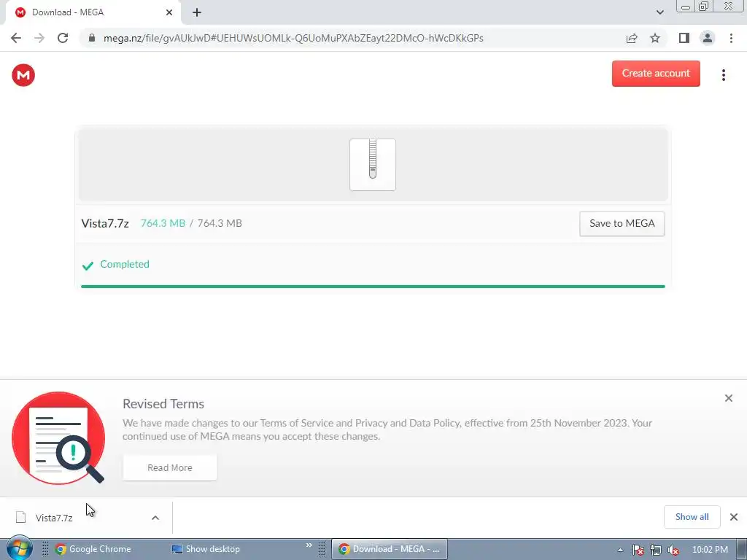Select the Download - MEGA taskbar button
The width and height of the screenshot is (747, 560).
[390, 549]
